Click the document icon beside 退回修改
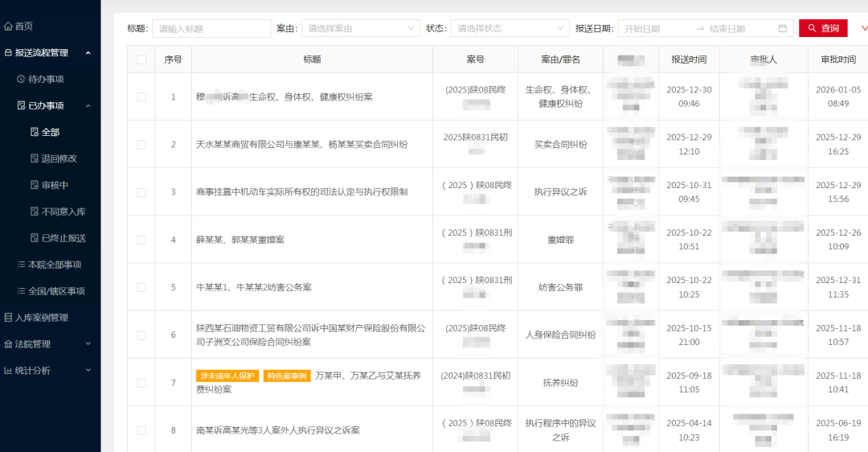 34,158
